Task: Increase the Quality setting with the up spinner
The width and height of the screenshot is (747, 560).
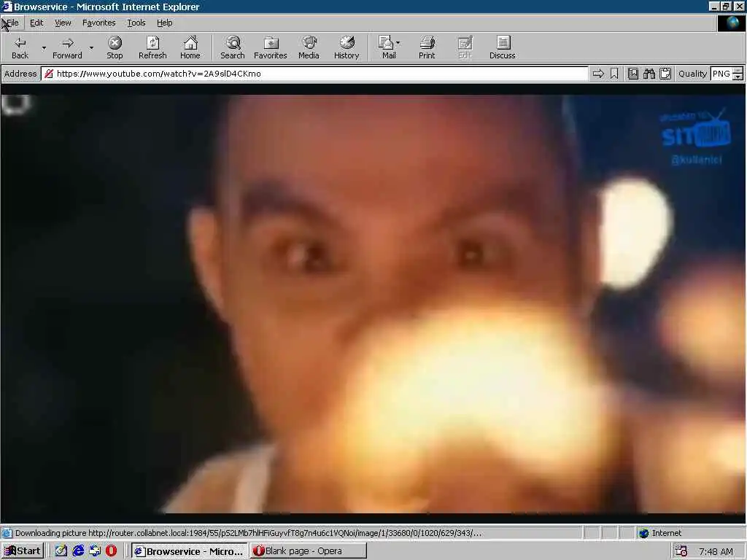Action: (x=738, y=71)
